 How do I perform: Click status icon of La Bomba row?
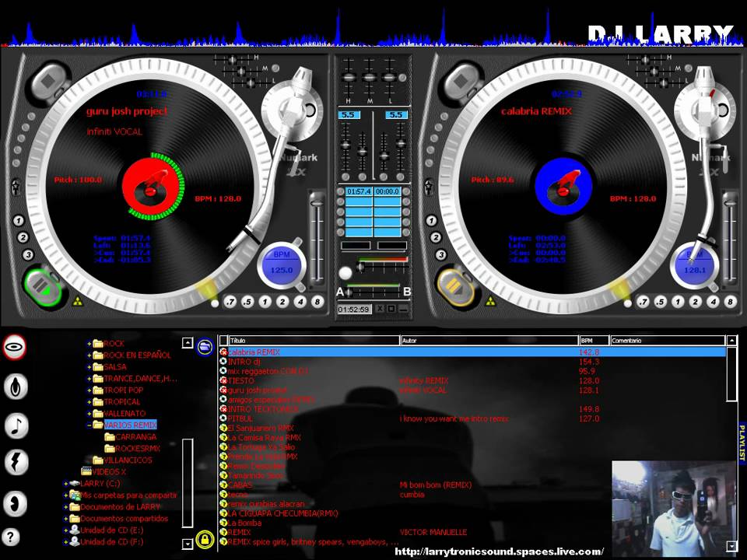(x=223, y=523)
